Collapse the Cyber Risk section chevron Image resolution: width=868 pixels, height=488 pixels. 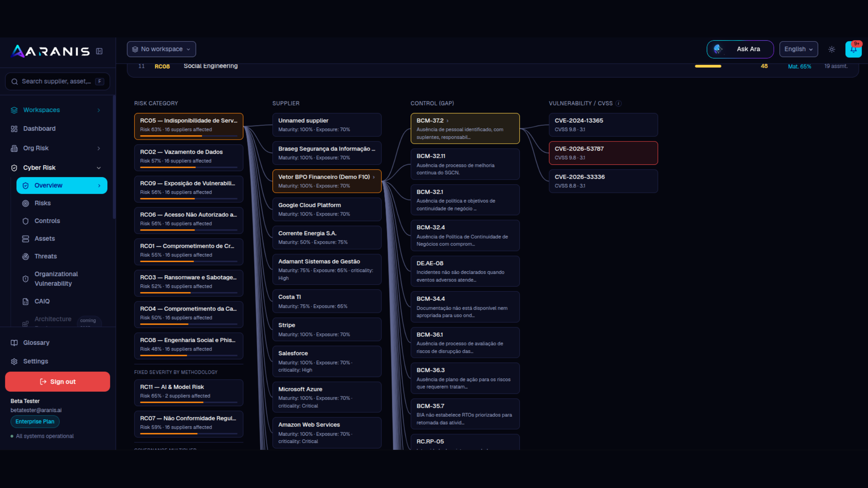coord(99,168)
